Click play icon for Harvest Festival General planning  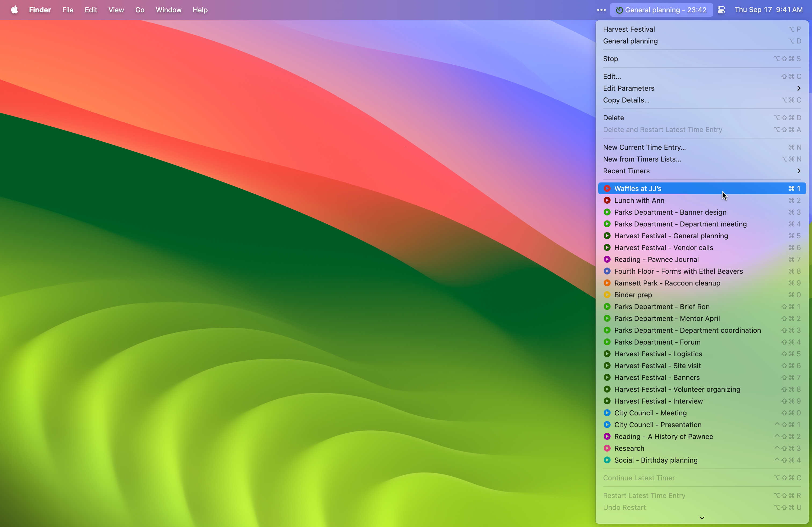[607, 236]
